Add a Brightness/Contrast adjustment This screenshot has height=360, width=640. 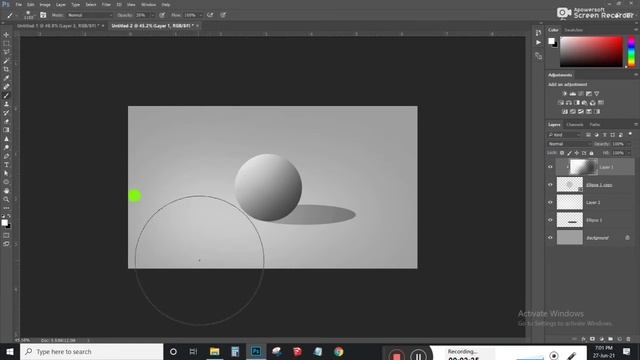click(x=565, y=93)
